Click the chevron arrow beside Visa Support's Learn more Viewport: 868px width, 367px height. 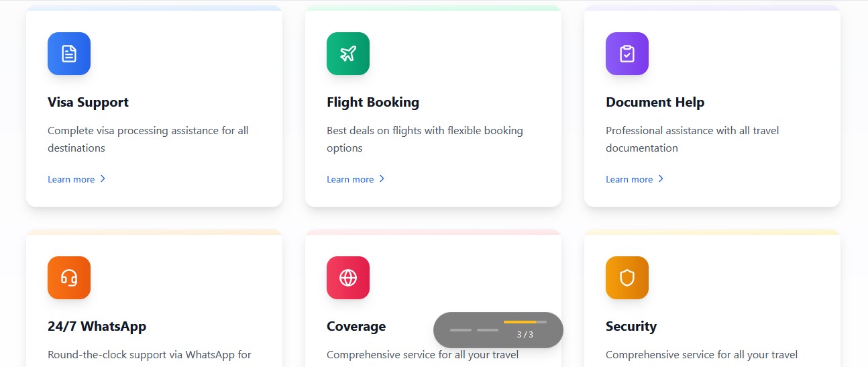coord(103,179)
